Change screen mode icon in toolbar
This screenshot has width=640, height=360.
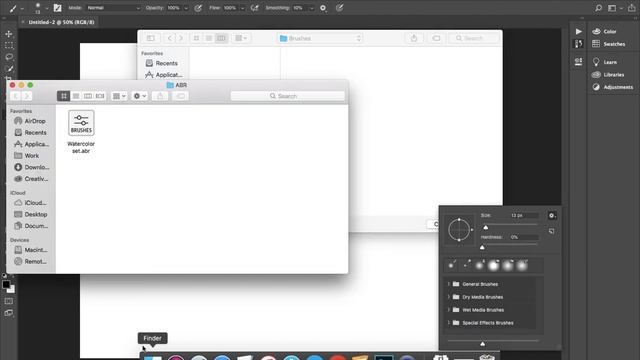coord(9,313)
